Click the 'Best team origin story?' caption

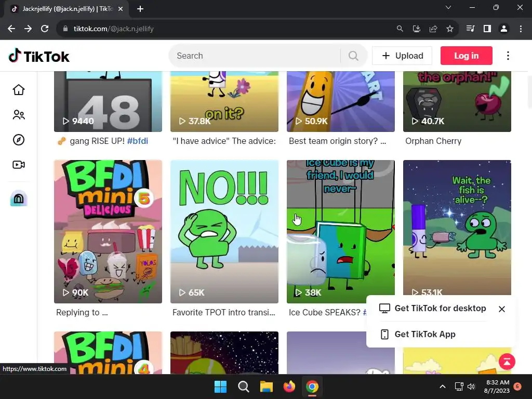pyautogui.click(x=337, y=141)
